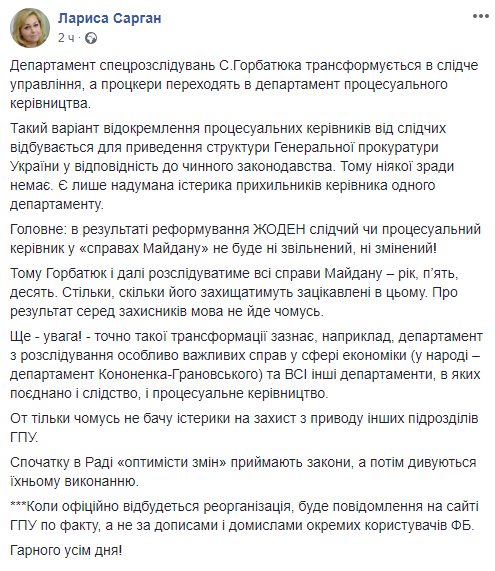The width and height of the screenshot is (495, 571).
Task: Click the sentence 'Тому ніякої зради немає'
Action: point(232,176)
